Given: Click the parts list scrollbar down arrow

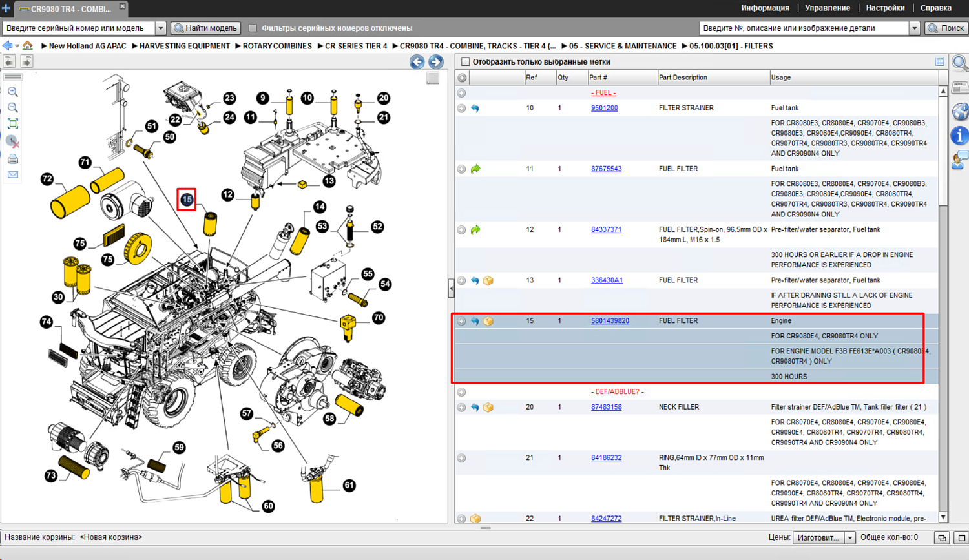Looking at the screenshot, I should pos(943,517).
